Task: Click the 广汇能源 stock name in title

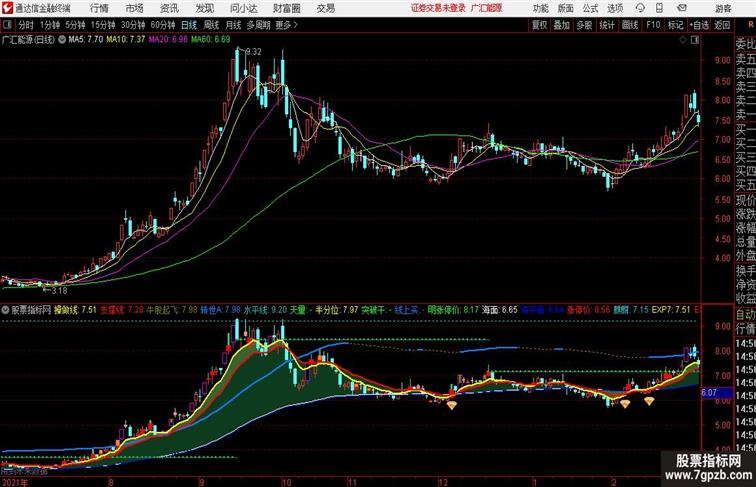Action: (x=486, y=8)
